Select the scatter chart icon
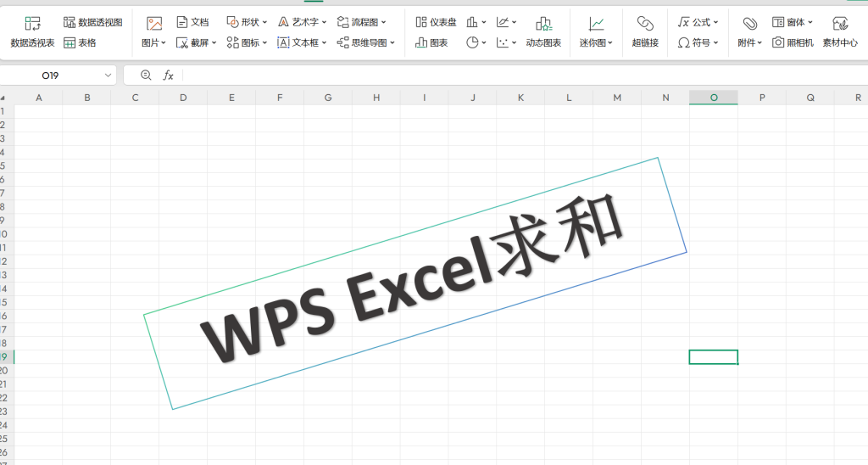This screenshot has height=465, width=868. 503,42
